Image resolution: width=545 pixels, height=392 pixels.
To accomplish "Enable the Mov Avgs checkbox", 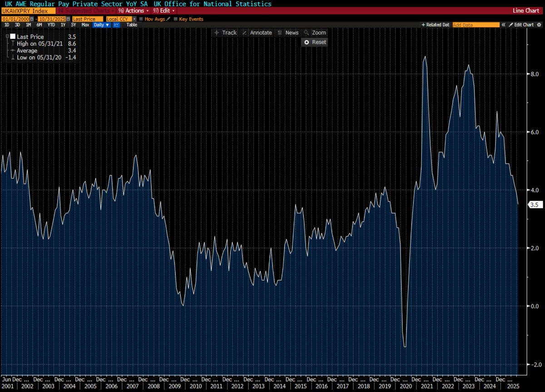I will click(141, 19).
